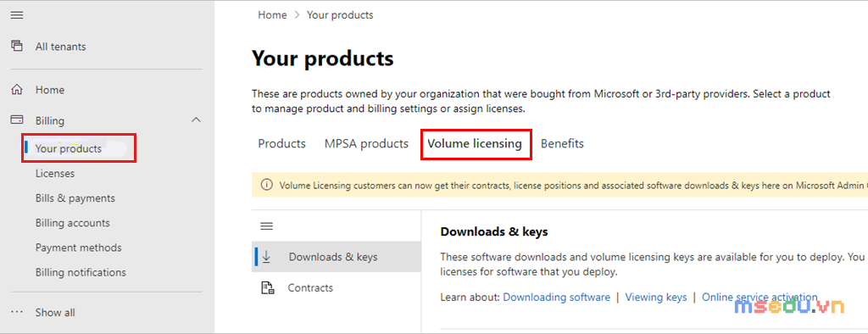Screen dimensions: 868x334
Task: Open Licenses under Billing
Action: pyautogui.click(x=55, y=174)
